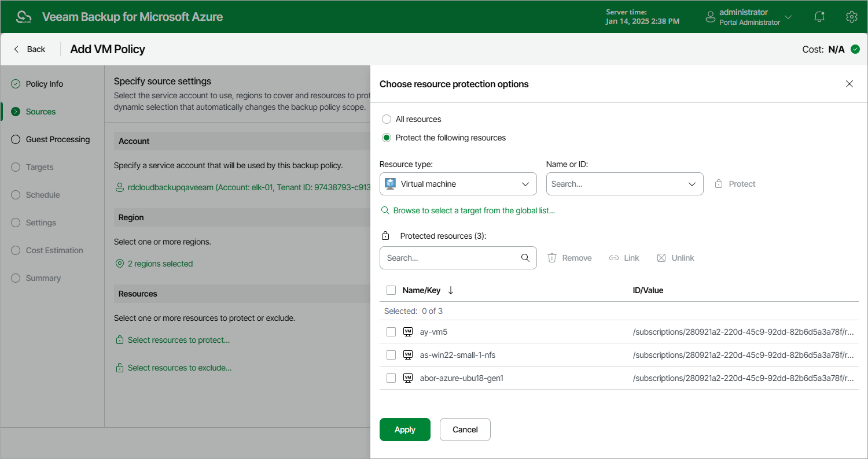
Task: Open the settings gear icon
Action: click(851, 17)
